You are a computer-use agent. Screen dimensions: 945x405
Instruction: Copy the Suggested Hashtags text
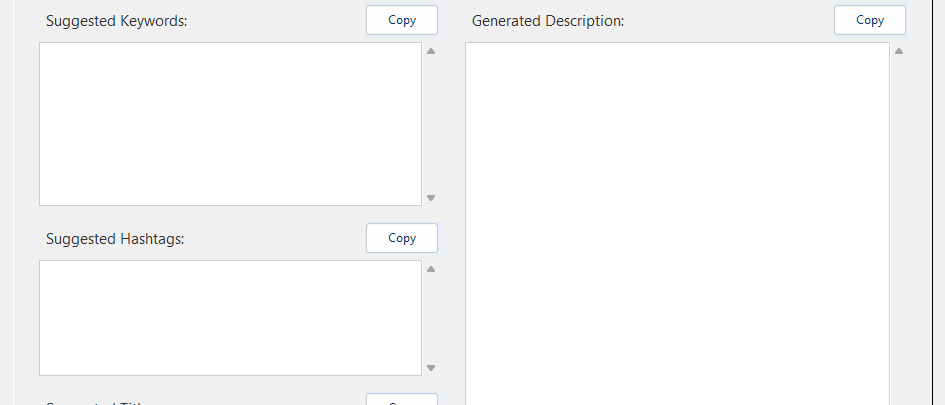tap(401, 238)
